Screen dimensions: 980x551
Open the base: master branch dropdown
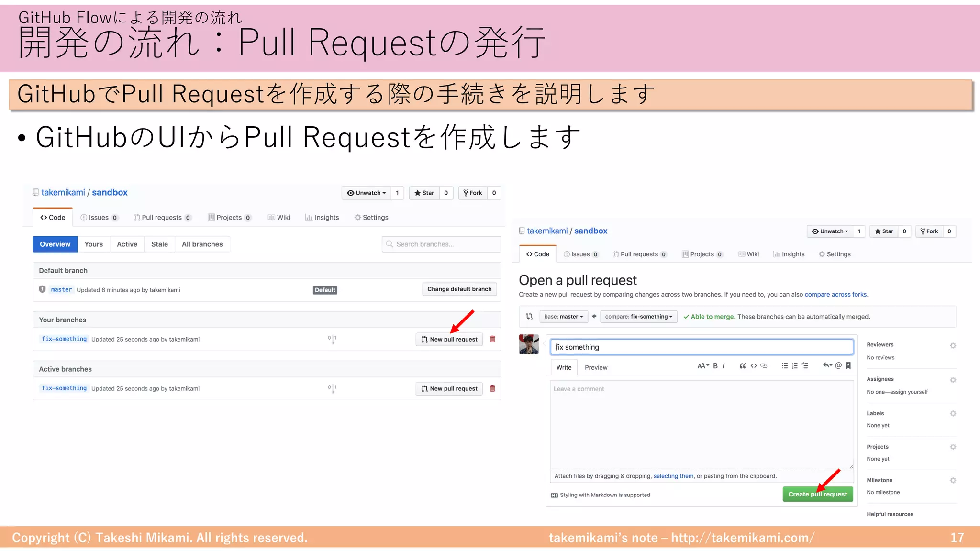tap(564, 317)
